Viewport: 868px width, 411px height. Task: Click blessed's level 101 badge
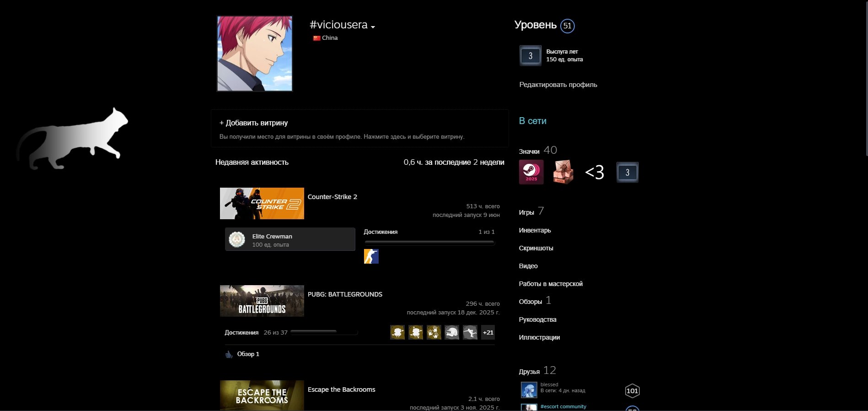coord(632,391)
